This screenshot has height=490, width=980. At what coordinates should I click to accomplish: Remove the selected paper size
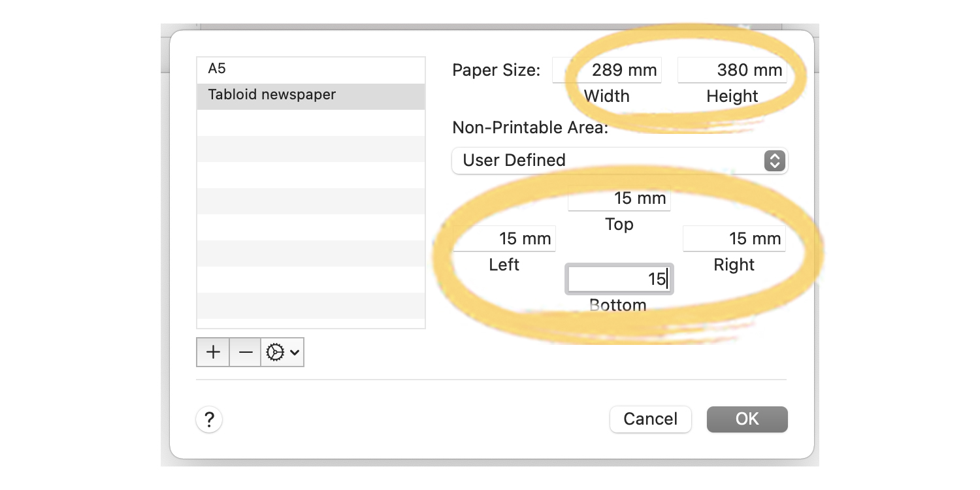245,352
